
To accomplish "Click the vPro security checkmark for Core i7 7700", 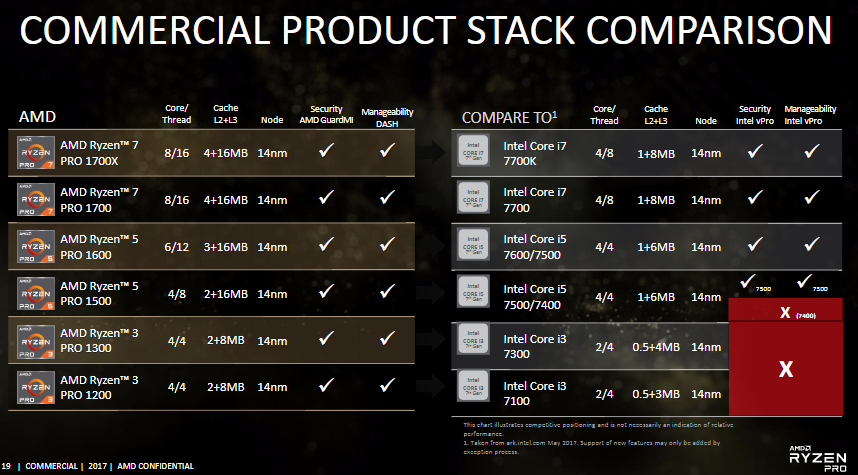I will (x=755, y=197).
